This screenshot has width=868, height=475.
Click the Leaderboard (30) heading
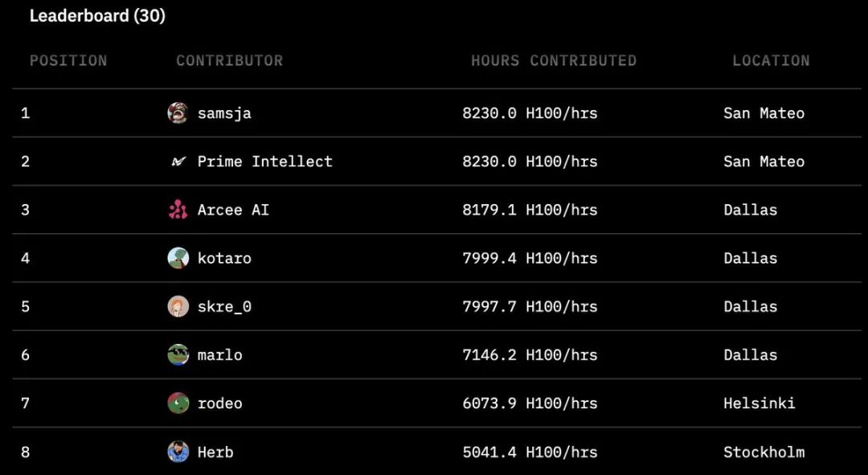(x=97, y=16)
